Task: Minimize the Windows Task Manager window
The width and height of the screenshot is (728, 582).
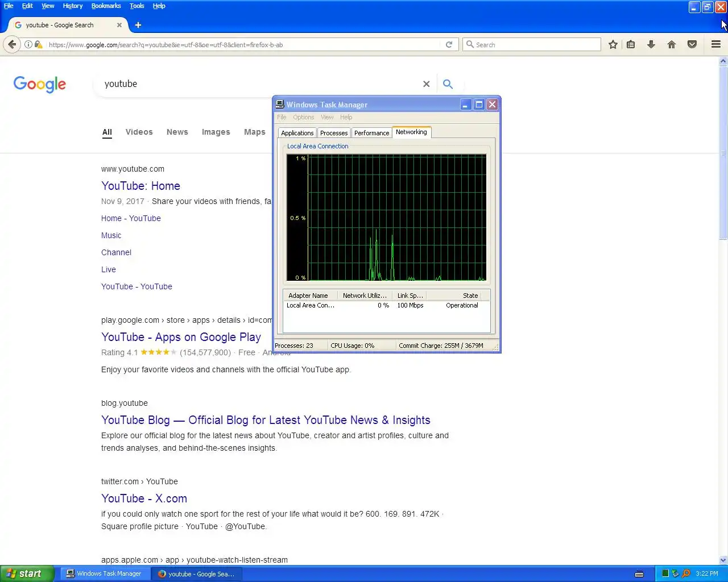Action: point(466,105)
